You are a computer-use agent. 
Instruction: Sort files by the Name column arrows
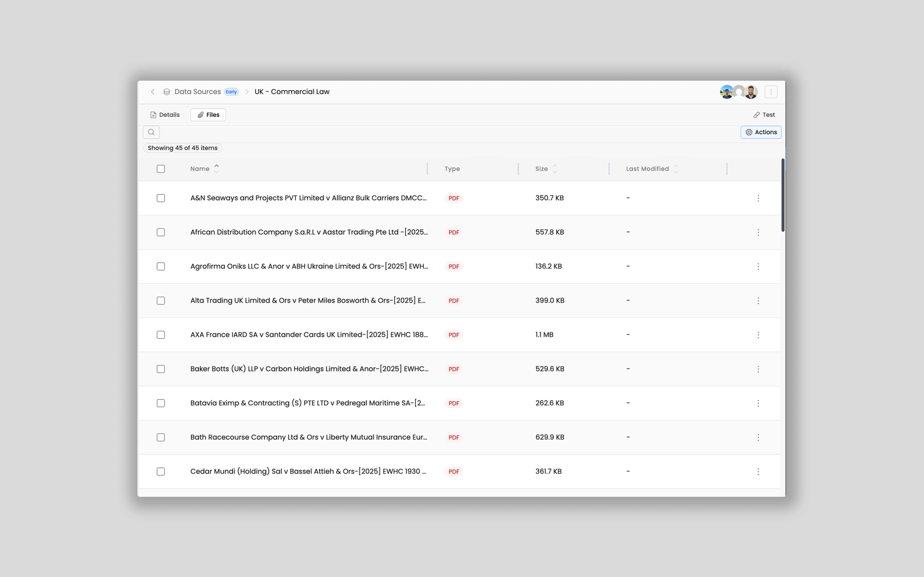[x=216, y=169]
